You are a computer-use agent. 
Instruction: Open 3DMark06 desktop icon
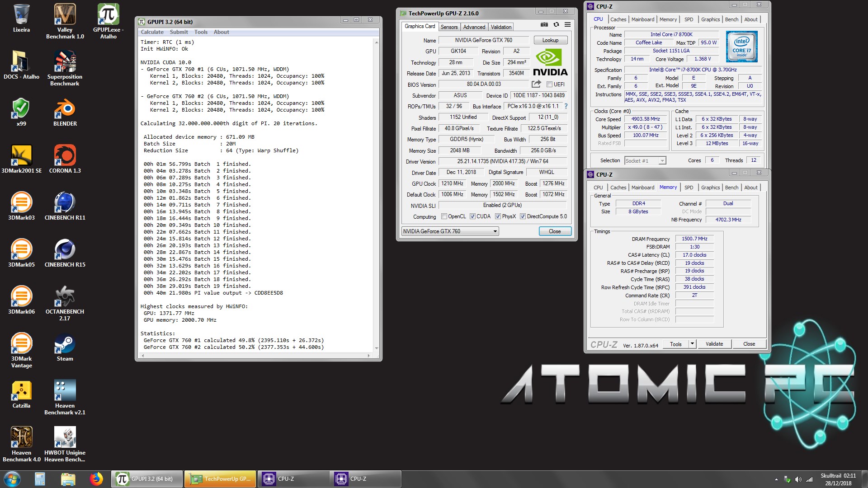pos(21,300)
